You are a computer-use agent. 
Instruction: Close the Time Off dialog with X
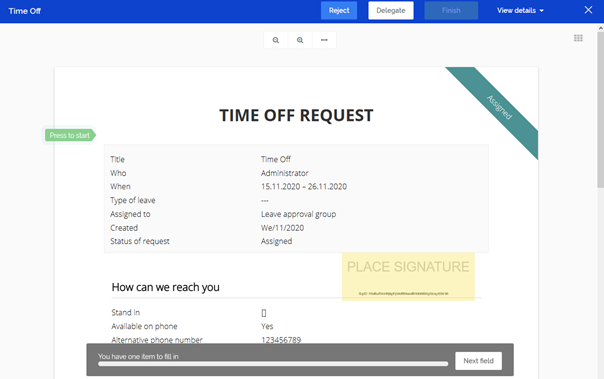pos(588,10)
